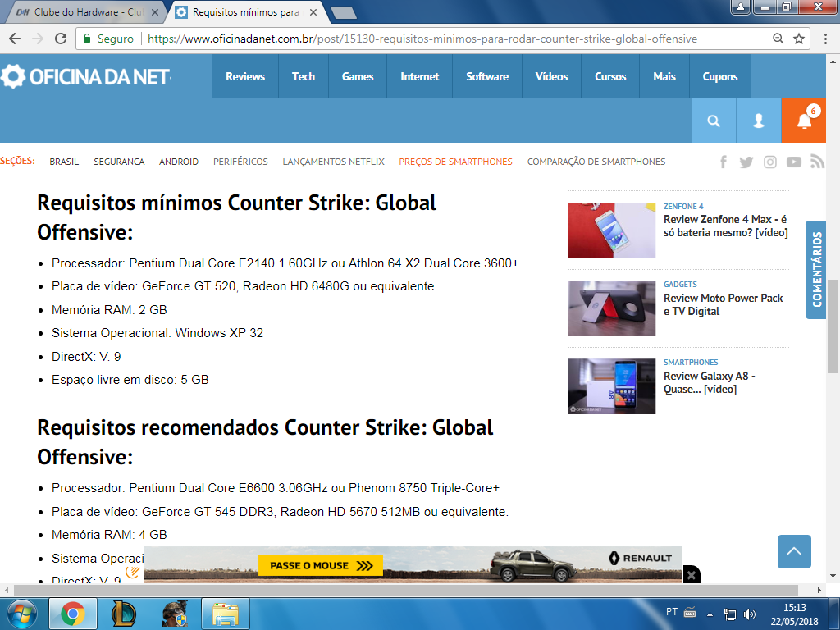Open the soldier game icon in taskbar
The width and height of the screenshot is (840, 630).
pyautogui.click(x=174, y=614)
